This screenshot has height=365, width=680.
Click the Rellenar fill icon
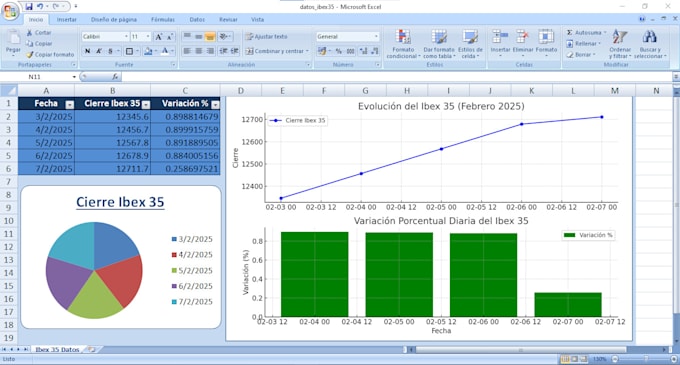tap(570, 44)
